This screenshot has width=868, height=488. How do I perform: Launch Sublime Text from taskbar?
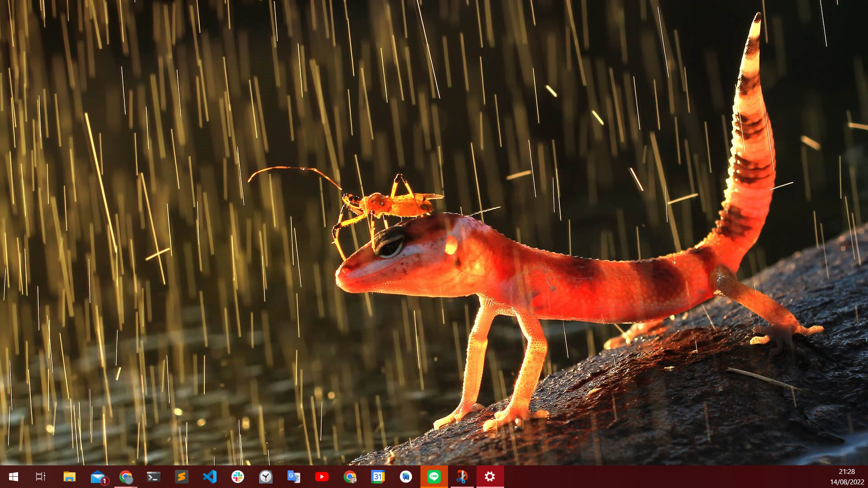coord(182,477)
